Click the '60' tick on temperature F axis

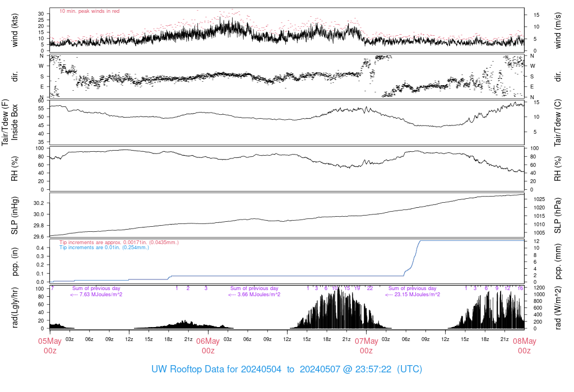point(41,101)
